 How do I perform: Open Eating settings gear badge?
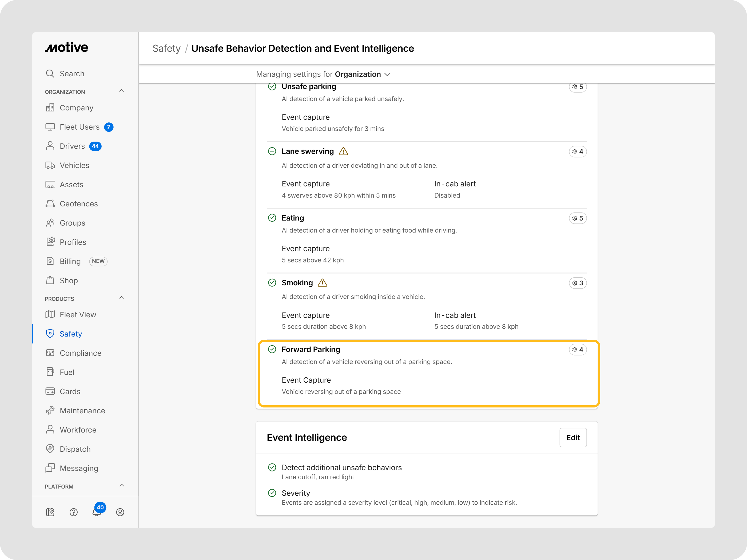pyautogui.click(x=578, y=218)
